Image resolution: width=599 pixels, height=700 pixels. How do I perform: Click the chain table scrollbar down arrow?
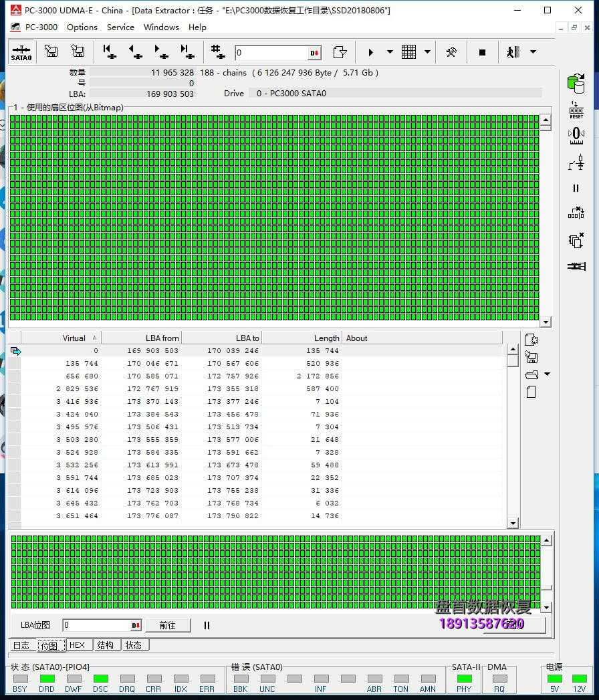click(513, 523)
